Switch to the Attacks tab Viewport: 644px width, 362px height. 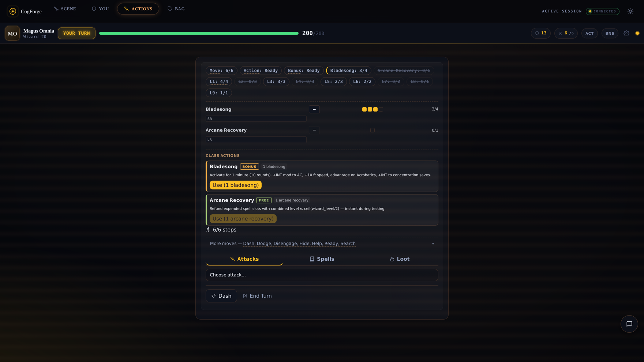point(244,259)
